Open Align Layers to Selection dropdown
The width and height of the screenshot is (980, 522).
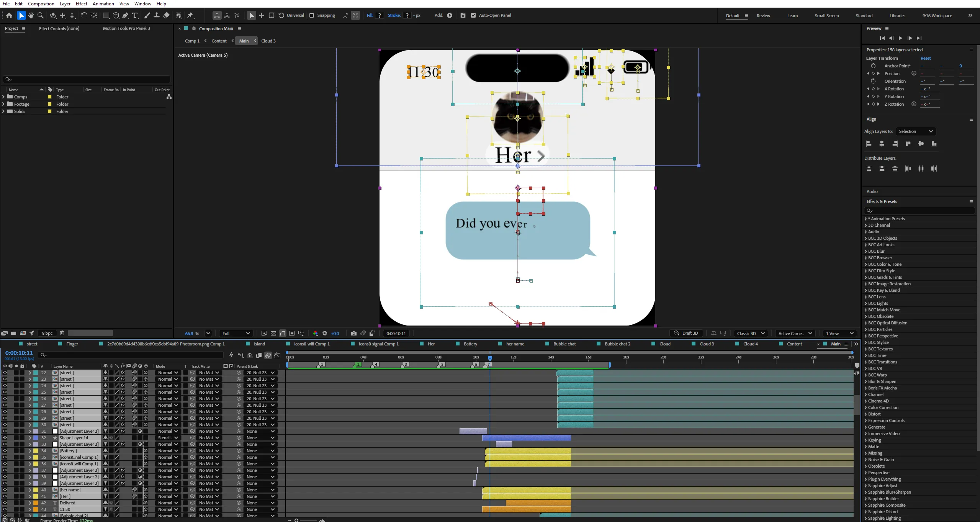point(915,131)
